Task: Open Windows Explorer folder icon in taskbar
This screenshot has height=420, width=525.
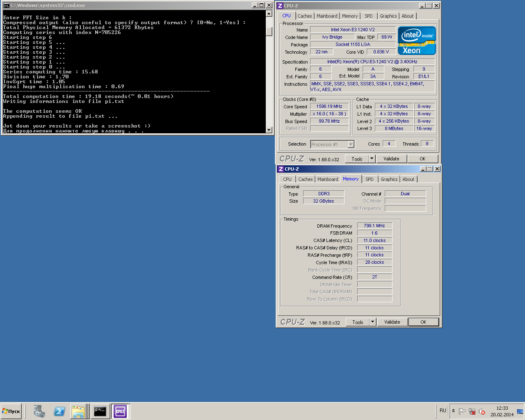Action: coord(78,411)
